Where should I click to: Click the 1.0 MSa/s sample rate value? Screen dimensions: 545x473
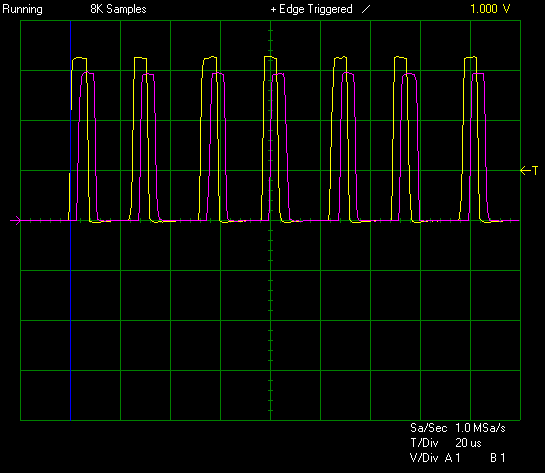pyautogui.click(x=480, y=428)
